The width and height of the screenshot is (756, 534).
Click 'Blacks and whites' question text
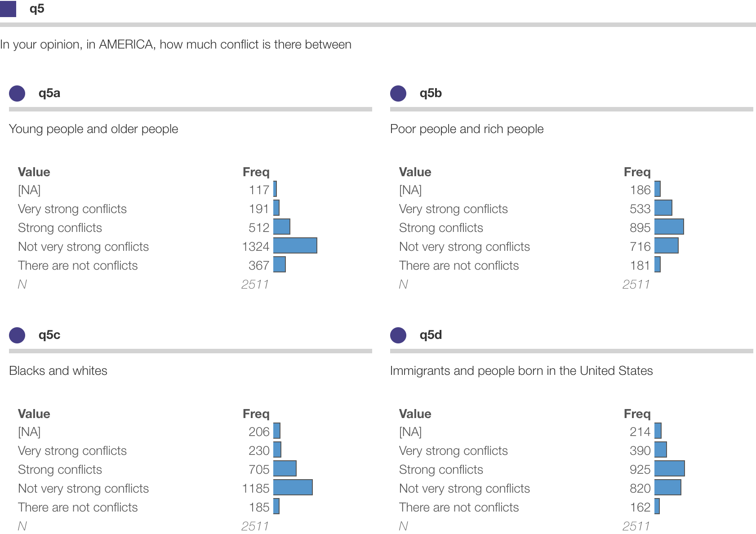point(58,371)
